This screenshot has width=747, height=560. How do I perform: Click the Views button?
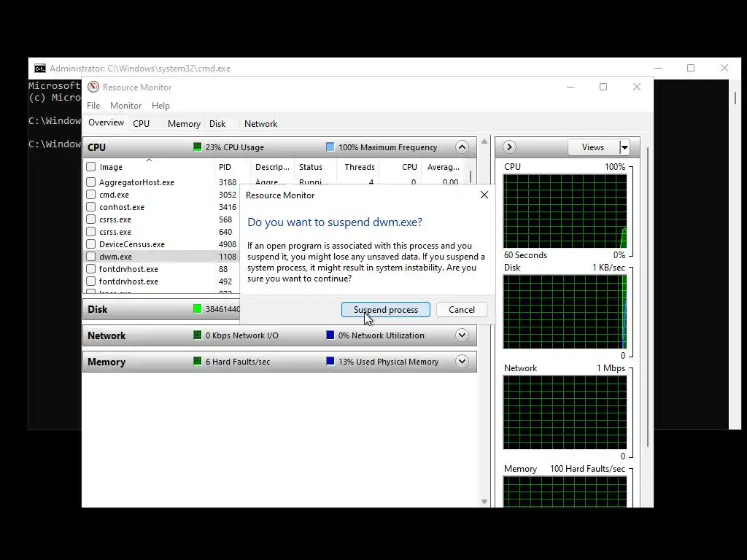pos(593,147)
